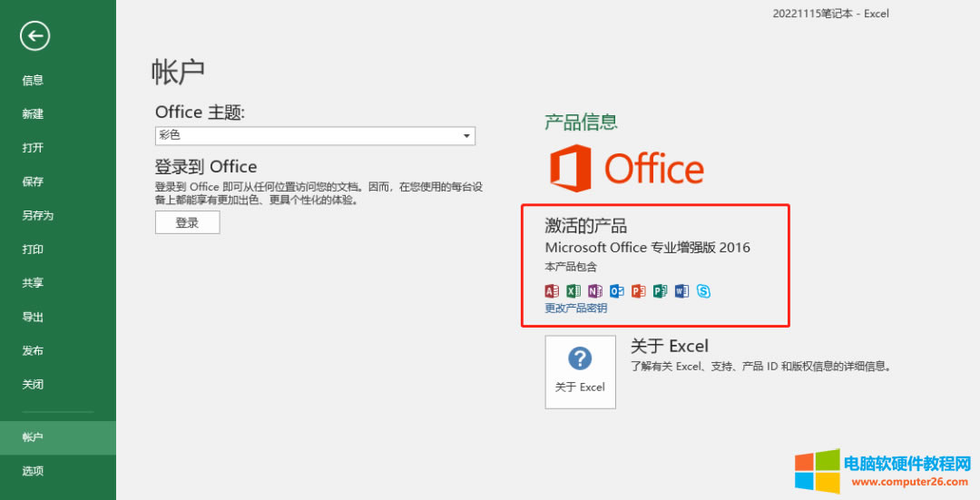The width and height of the screenshot is (980, 500).
Task: Click the OneNote product icon
Action: (x=595, y=290)
